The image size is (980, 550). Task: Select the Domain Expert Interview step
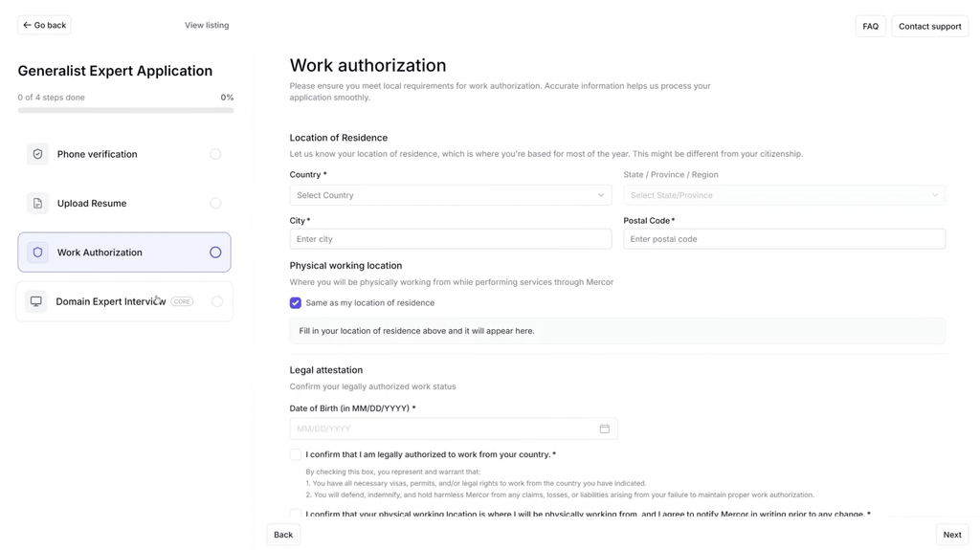click(124, 301)
